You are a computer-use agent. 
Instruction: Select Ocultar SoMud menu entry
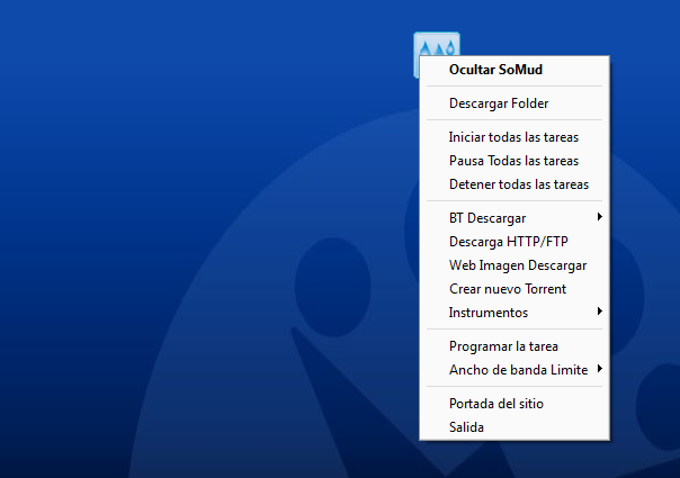click(514, 70)
